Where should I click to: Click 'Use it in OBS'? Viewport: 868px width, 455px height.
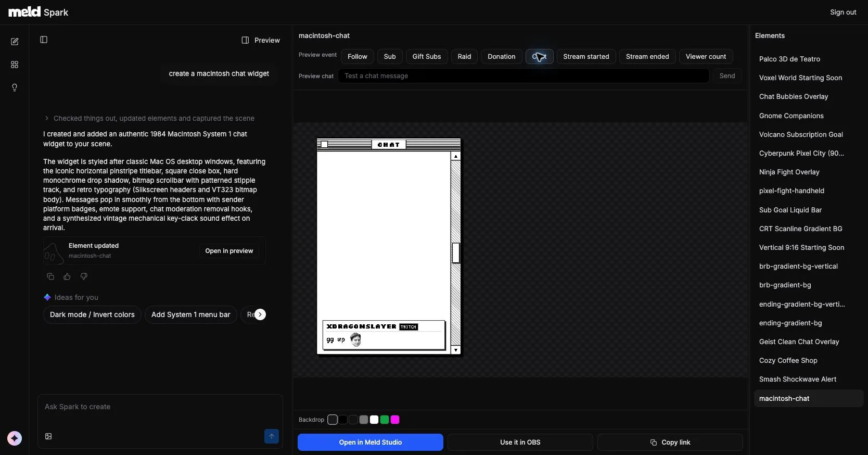[520, 443]
